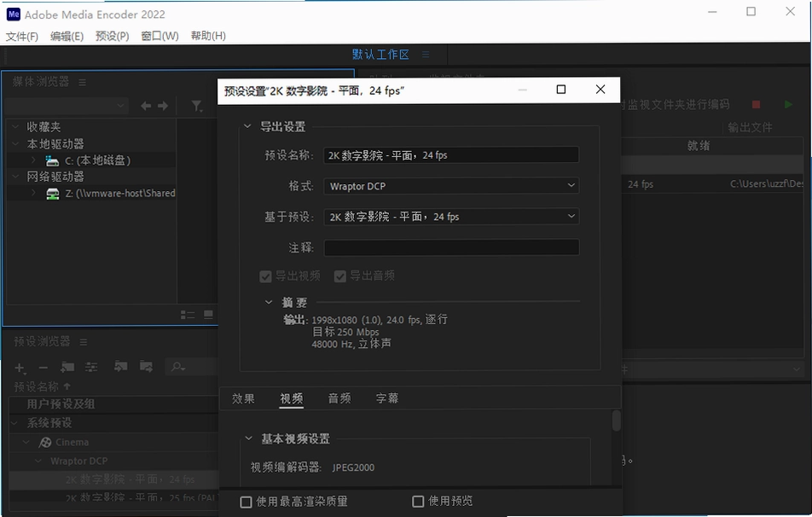Select preset 2K 数字影院 - 平面, 24 fps row
The height and width of the screenshot is (517, 812).
click(114, 479)
